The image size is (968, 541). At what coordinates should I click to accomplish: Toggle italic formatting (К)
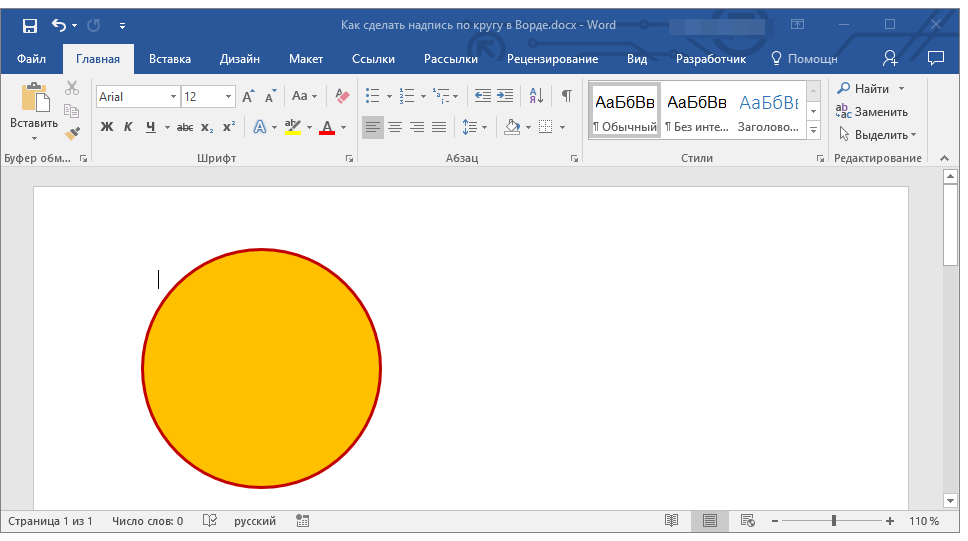point(128,127)
